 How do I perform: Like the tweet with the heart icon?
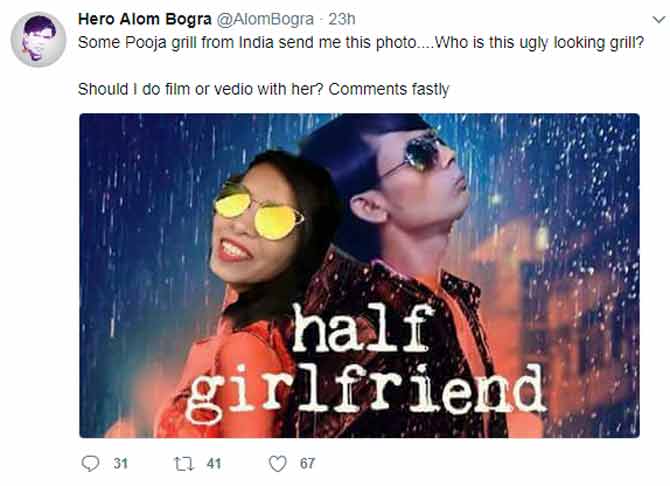pos(277,463)
